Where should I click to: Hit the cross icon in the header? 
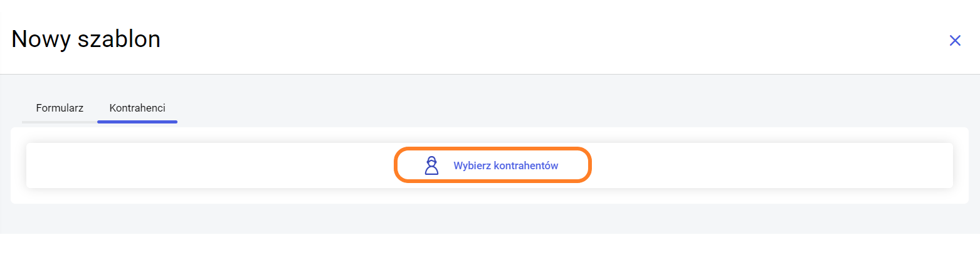955,41
